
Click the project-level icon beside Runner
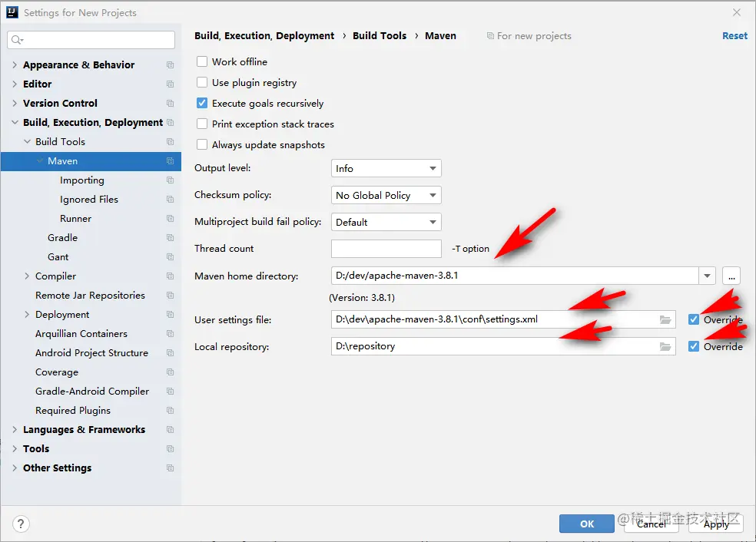coord(171,219)
